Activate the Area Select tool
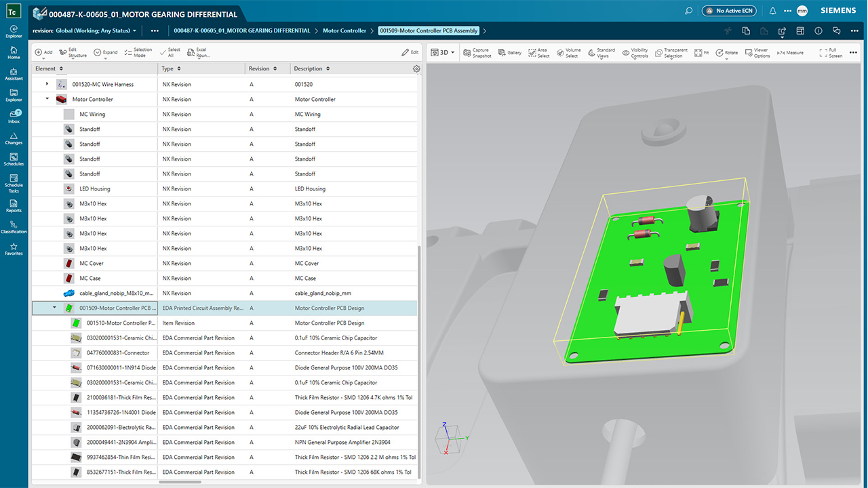 point(539,52)
